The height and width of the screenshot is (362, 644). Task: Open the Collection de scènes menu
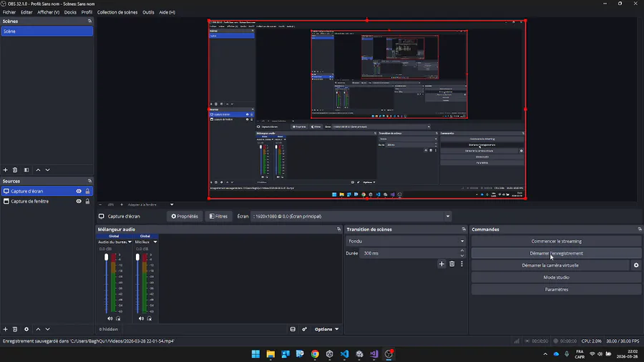(x=117, y=12)
